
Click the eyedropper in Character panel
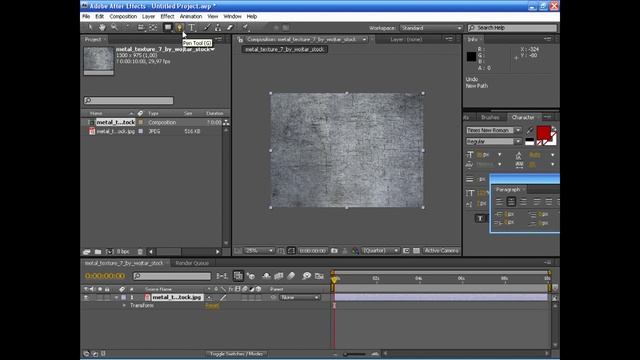point(530,130)
